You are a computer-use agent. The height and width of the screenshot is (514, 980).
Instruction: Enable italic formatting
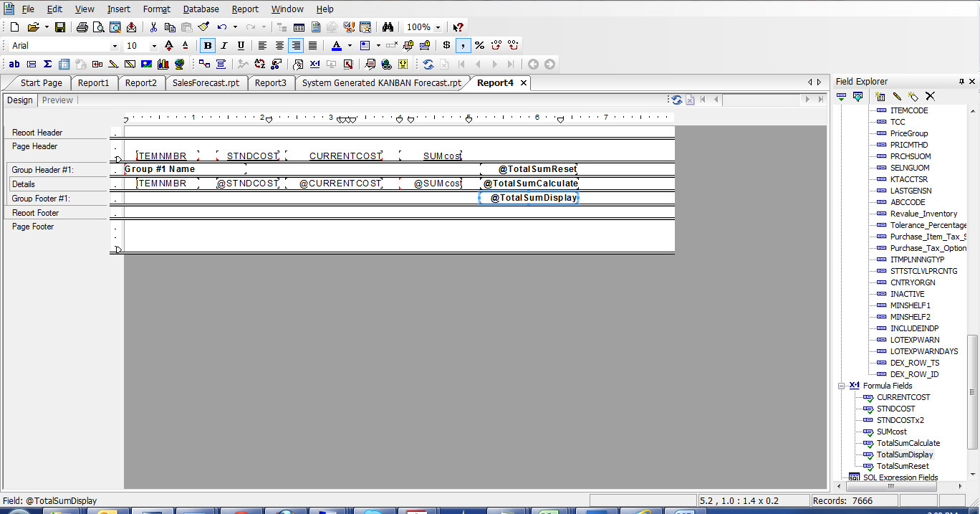pyautogui.click(x=224, y=45)
